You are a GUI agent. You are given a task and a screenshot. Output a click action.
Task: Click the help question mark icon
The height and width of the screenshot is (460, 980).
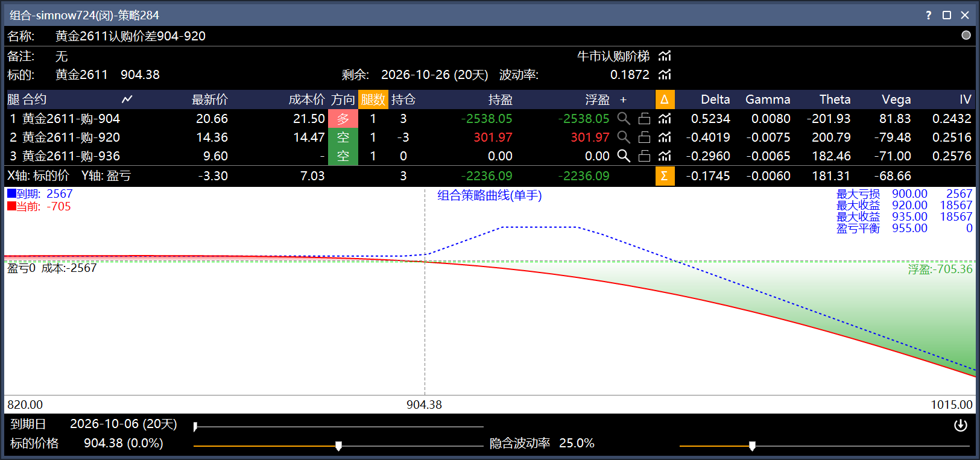pyautogui.click(x=929, y=15)
